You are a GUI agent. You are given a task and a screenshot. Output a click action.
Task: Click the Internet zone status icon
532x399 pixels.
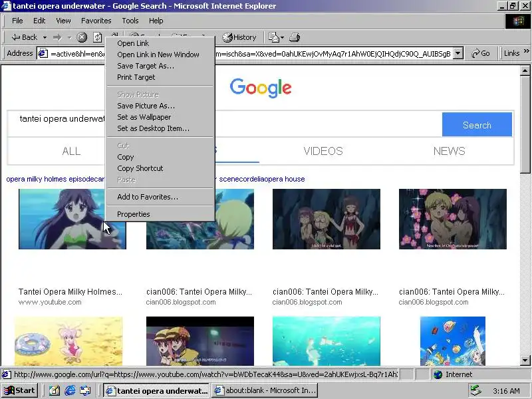[x=438, y=374]
